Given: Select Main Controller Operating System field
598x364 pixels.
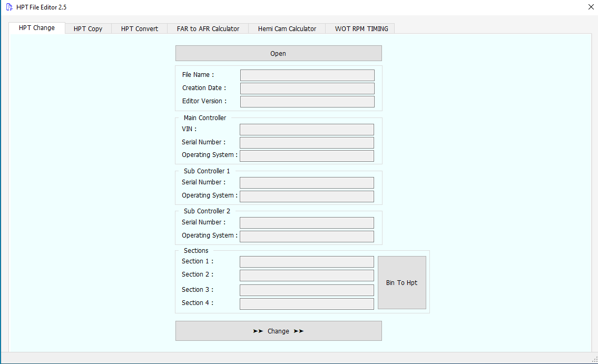Looking at the screenshot, I should point(307,155).
